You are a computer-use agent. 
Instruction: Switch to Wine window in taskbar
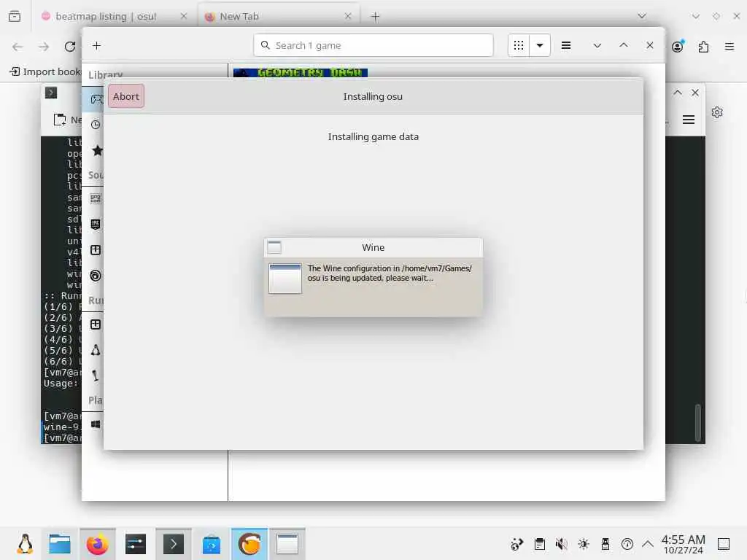click(287, 544)
